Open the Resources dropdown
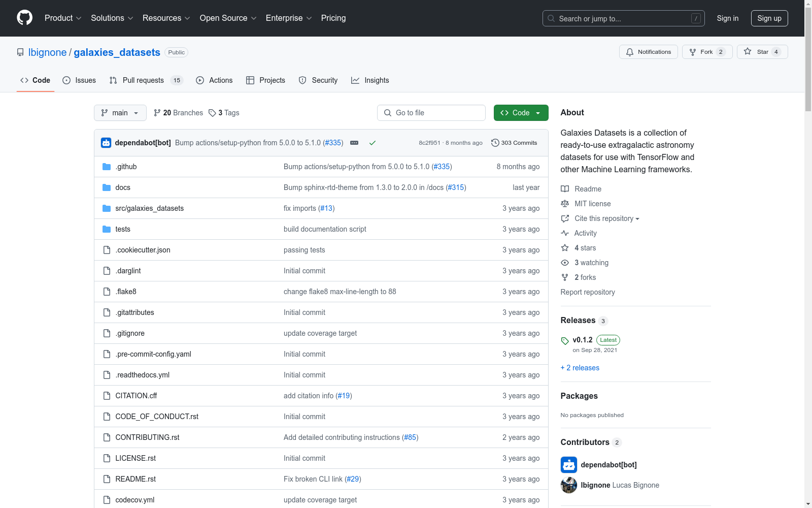The image size is (812, 508). coord(166,18)
